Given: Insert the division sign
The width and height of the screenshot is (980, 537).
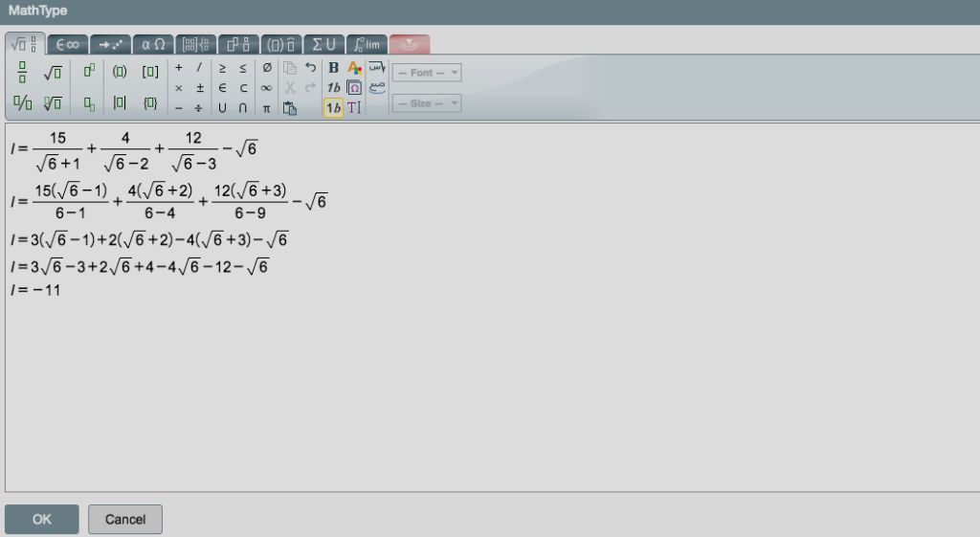Looking at the screenshot, I should pos(199,108).
